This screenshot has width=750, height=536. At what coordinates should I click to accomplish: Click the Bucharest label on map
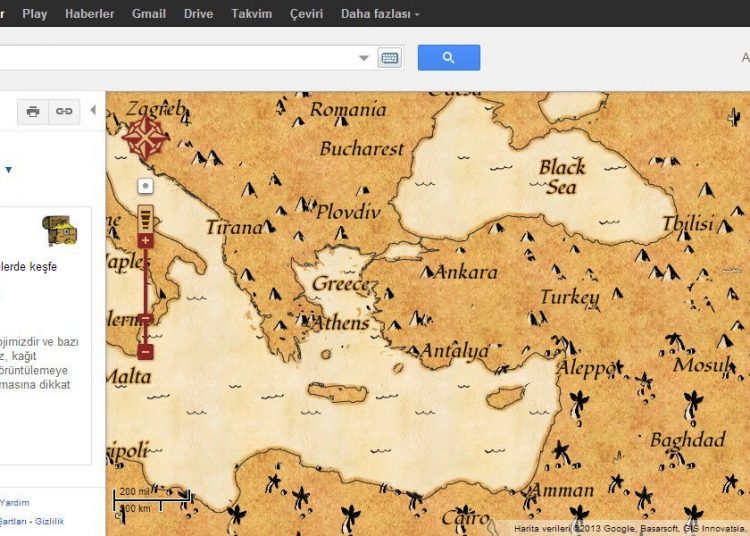pos(362,149)
